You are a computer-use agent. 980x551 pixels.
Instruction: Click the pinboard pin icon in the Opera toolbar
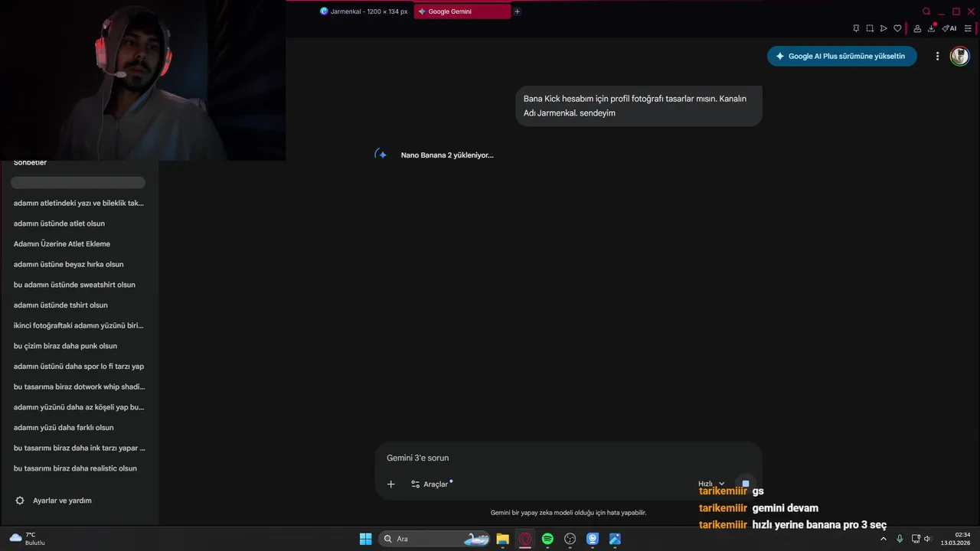tap(856, 28)
